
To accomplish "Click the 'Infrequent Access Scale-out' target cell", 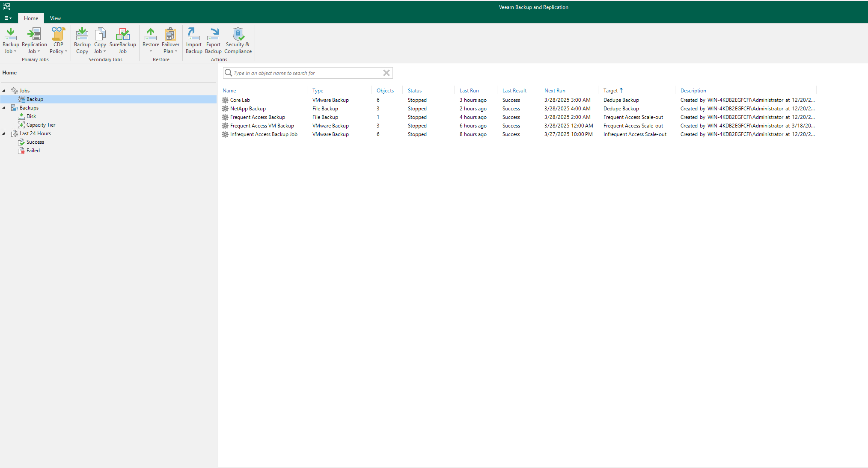I will [x=635, y=134].
